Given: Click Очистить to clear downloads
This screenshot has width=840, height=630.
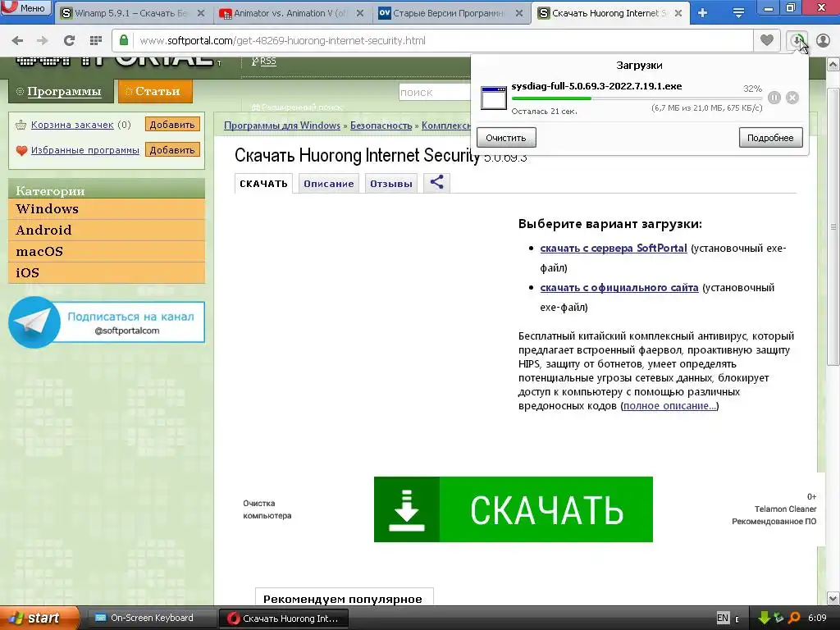Looking at the screenshot, I should coord(505,138).
